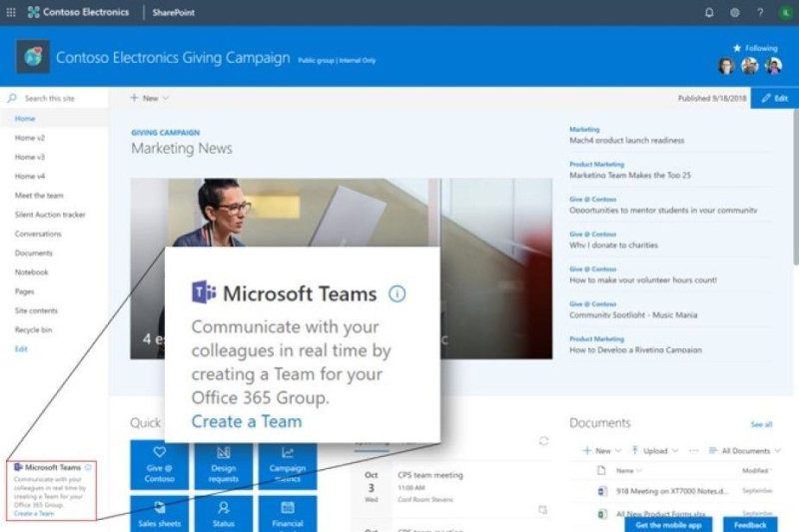Click the Search this site field
The width and height of the screenshot is (799, 532).
tap(54, 98)
